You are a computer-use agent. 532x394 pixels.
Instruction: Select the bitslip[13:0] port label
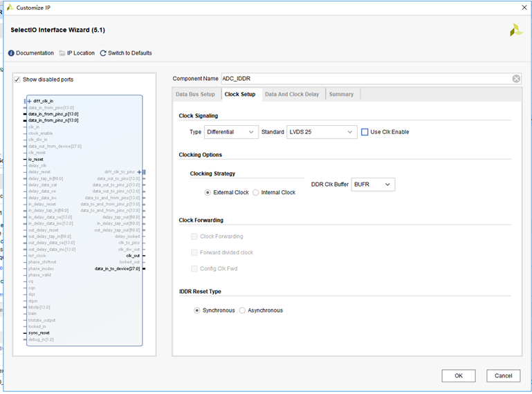[x=39, y=307]
